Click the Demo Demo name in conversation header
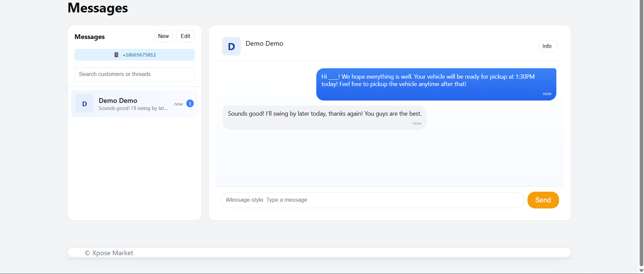The width and height of the screenshot is (644, 274). tap(265, 43)
